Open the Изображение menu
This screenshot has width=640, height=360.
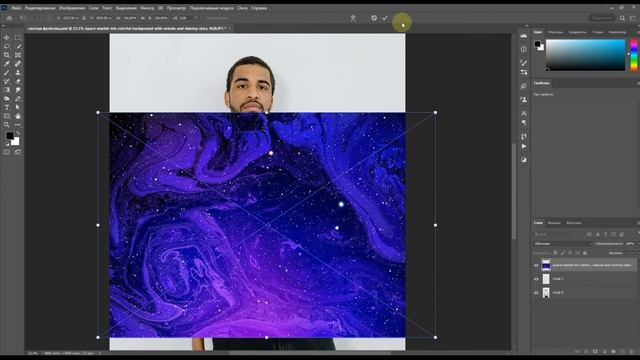(72, 8)
